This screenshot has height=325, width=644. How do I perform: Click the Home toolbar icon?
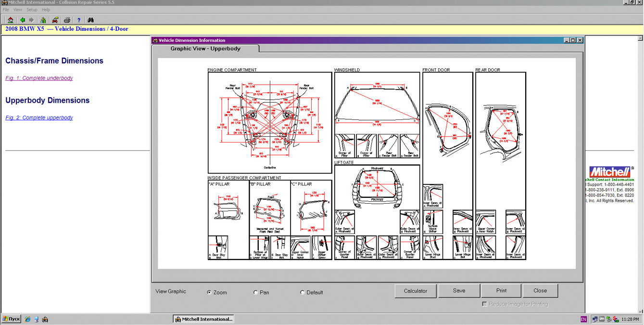[x=10, y=20]
